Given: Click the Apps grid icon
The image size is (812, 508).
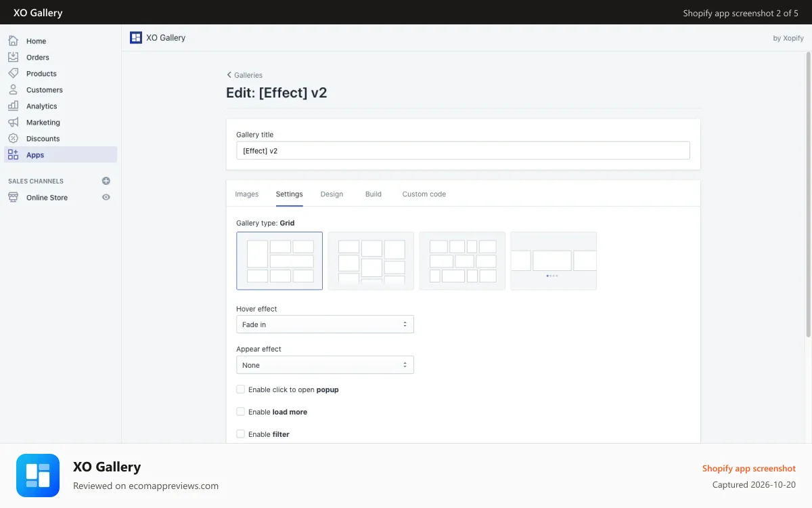Looking at the screenshot, I should (13, 154).
